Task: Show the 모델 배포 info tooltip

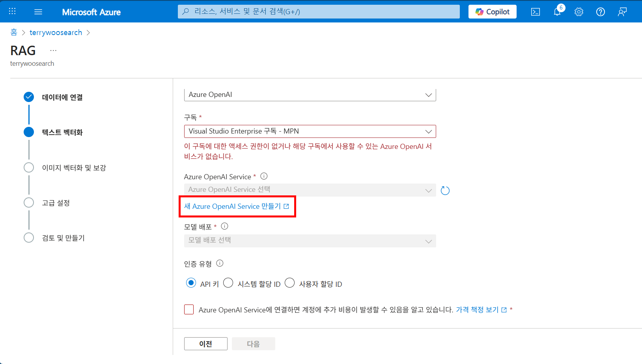Action: point(224,226)
